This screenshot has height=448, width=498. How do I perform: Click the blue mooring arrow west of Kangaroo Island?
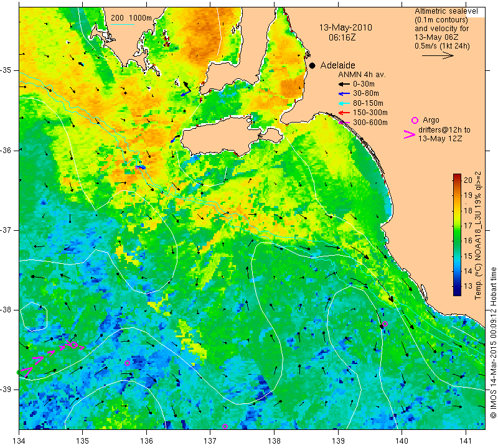click(x=174, y=139)
